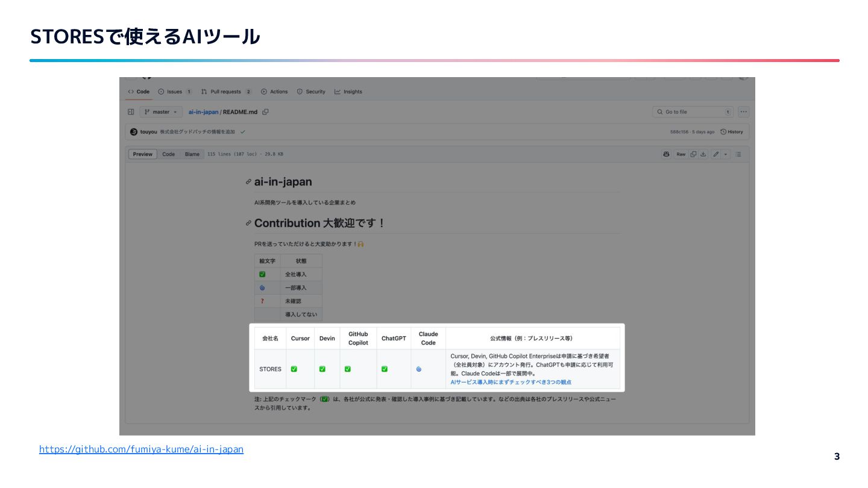
Task: Click the Claude Code column header
Action: pos(428,339)
